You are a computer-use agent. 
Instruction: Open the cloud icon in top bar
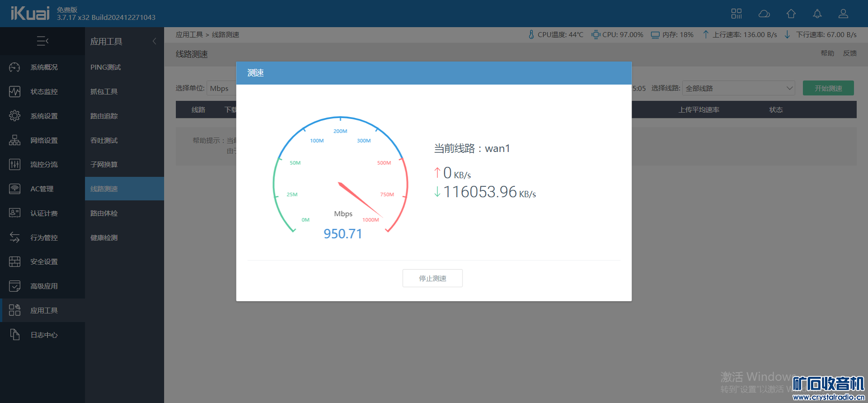point(764,14)
